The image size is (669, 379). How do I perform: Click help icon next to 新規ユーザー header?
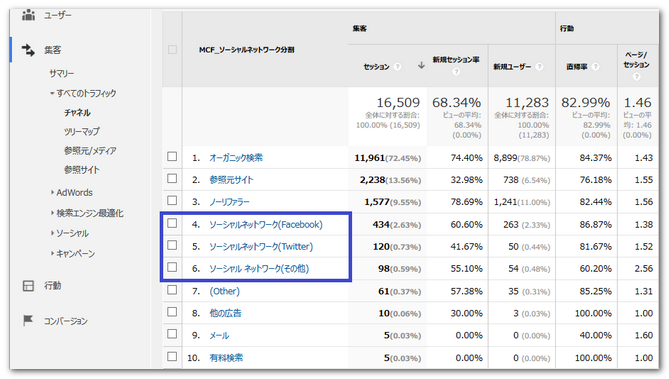(x=539, y=67)
